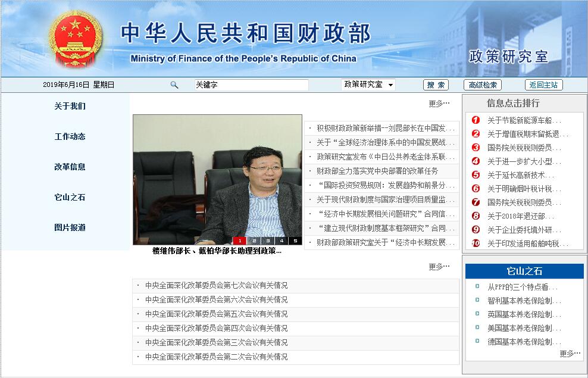588x378 pixels.
Task: Click bullet icon beside 从PPP的三个特点看
Action: coord(477,286)
